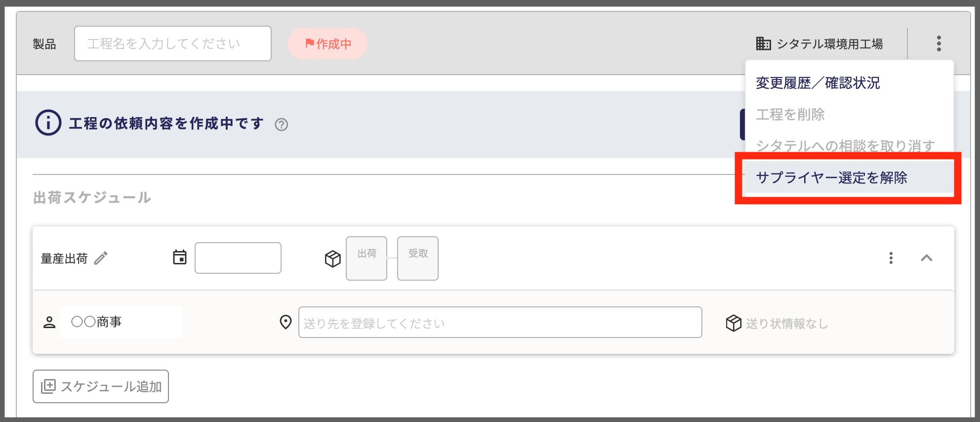980x422 pixels.
Task: Open the 量産出荷 row three-dot menu
Action: point(891,258)
